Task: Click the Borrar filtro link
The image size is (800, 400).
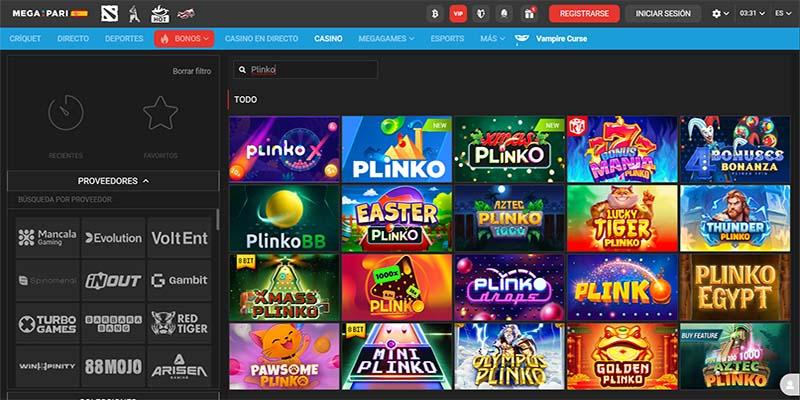Action: coord(192,71)
